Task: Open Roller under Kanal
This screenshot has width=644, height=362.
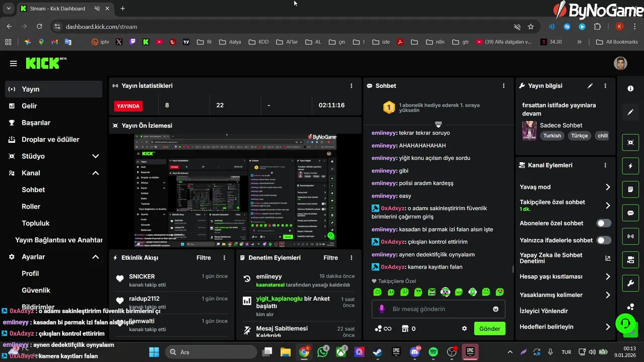Action: point(31,207)
